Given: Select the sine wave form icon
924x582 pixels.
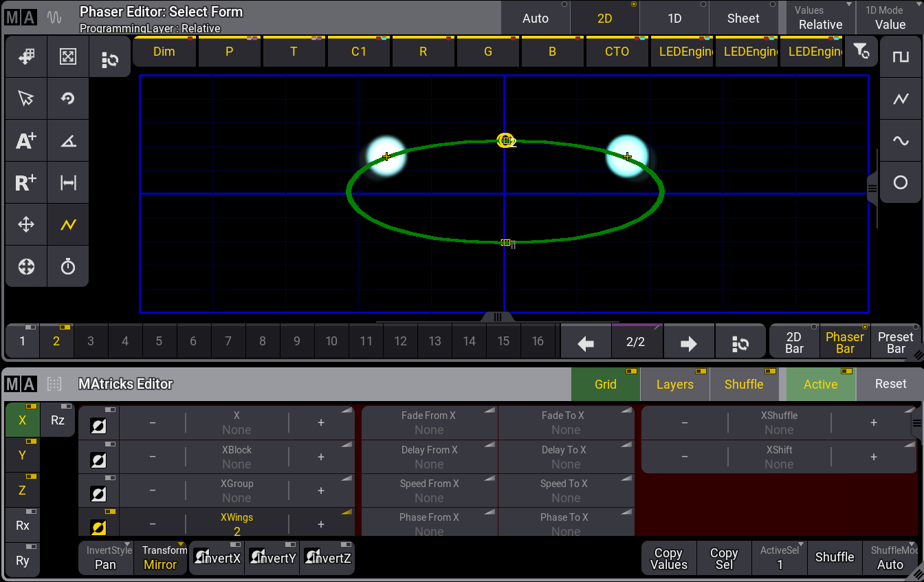Looking at the screenshot, I should [900, 141].
